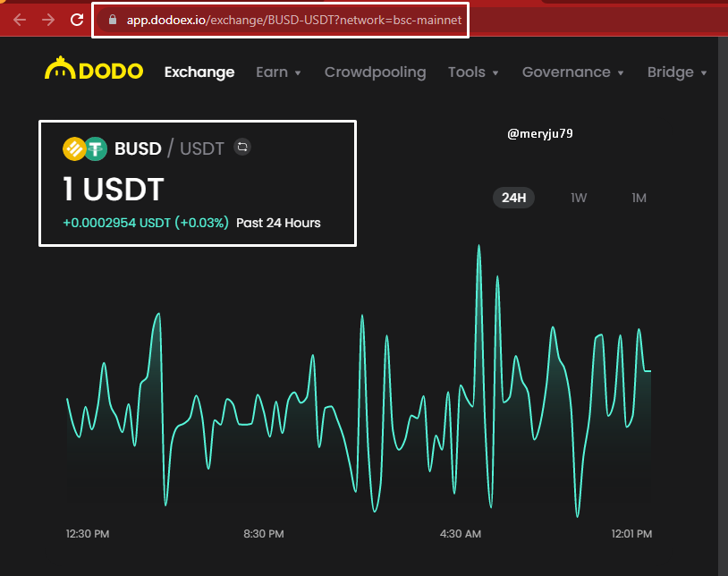728x576 pixels.
Task: Swap pair direction with the switch icon
Action: point(242,148)
